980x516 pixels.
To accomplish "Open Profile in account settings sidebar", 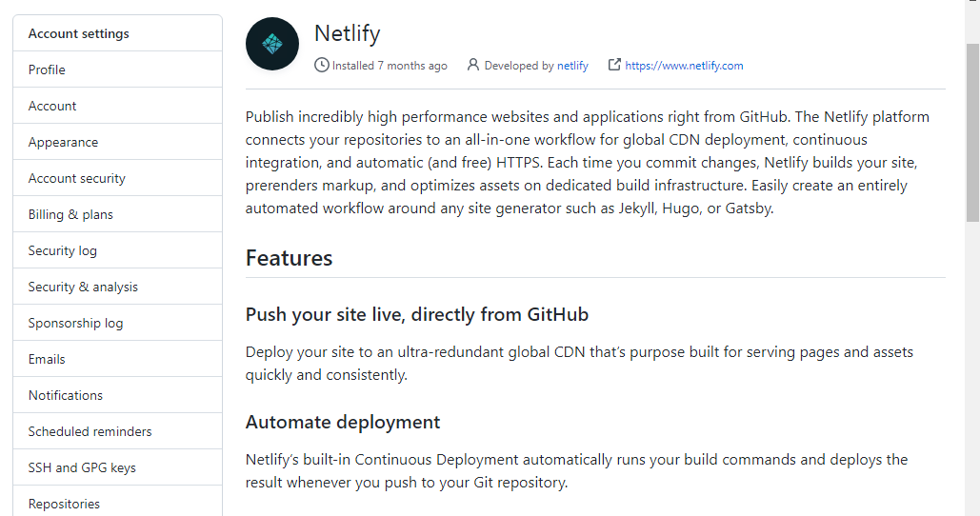I will coord(117,69).
